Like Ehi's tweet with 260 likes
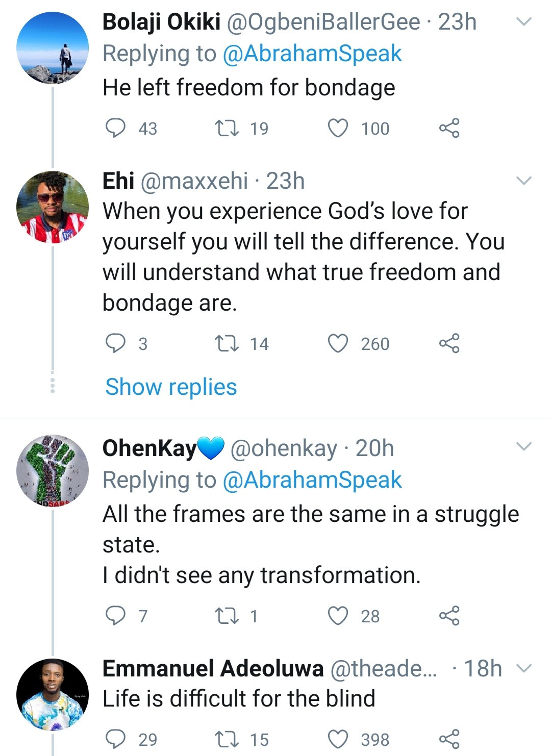Viewport: 551px width, 756px height. point(338,343)
